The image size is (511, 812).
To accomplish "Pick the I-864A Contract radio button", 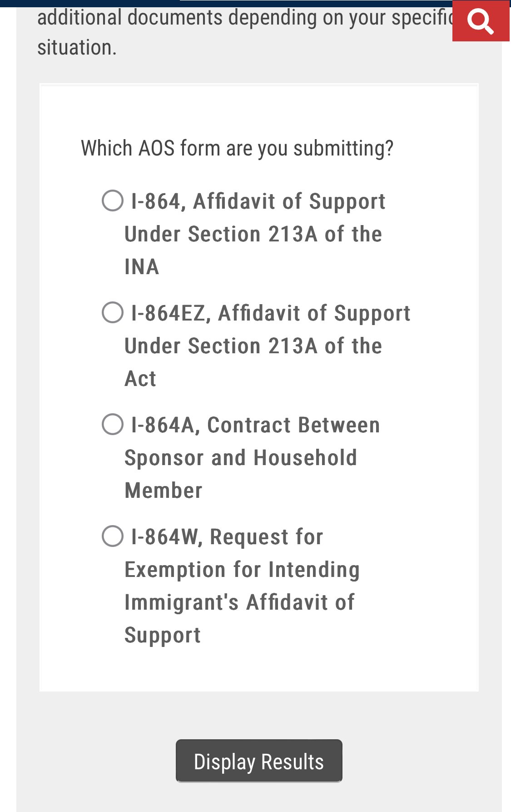I will click(113, 425).
